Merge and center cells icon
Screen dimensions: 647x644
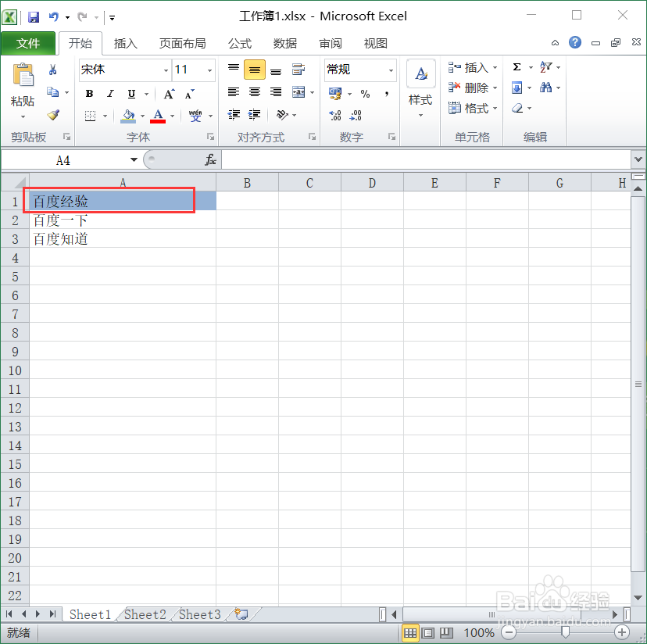click(298, 92)
